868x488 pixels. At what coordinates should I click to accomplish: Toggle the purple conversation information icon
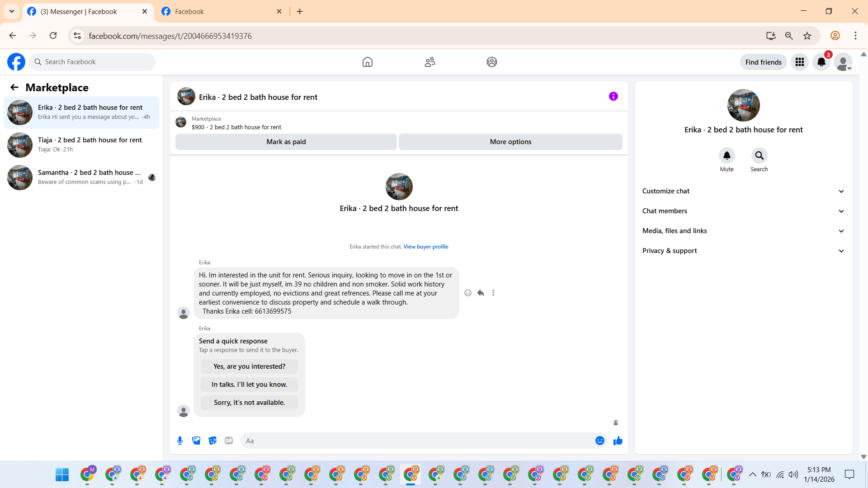(613, 96)
